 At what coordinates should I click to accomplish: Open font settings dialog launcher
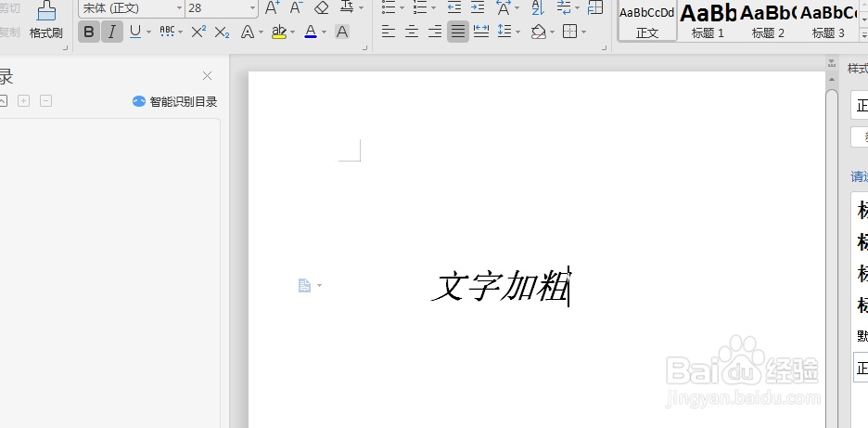[x=364, y=48]
